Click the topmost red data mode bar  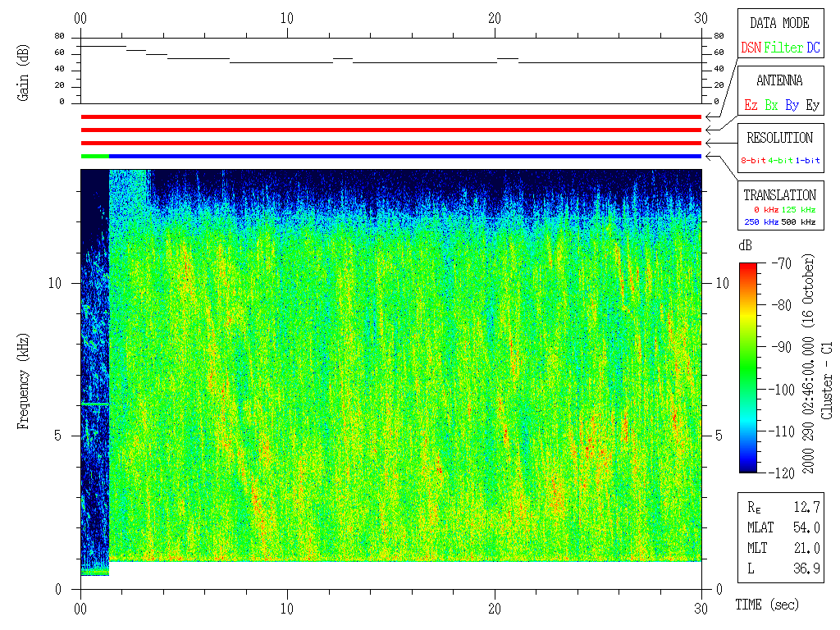click(391, 116)
